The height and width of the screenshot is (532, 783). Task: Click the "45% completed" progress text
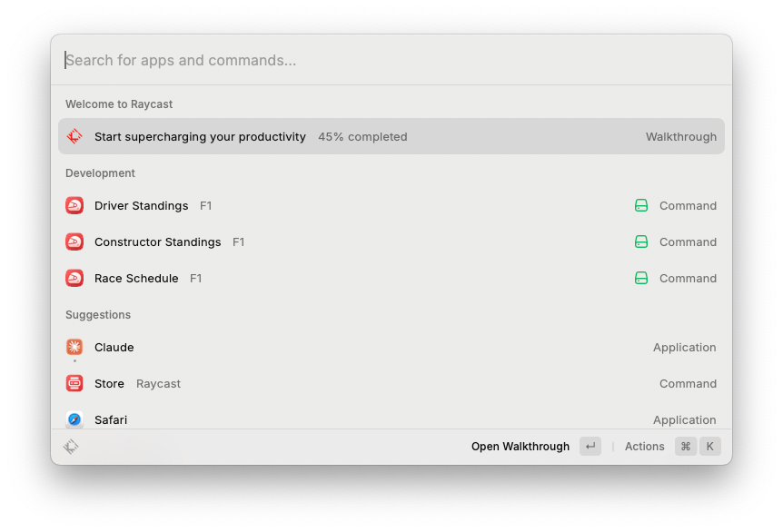point(362,137)
